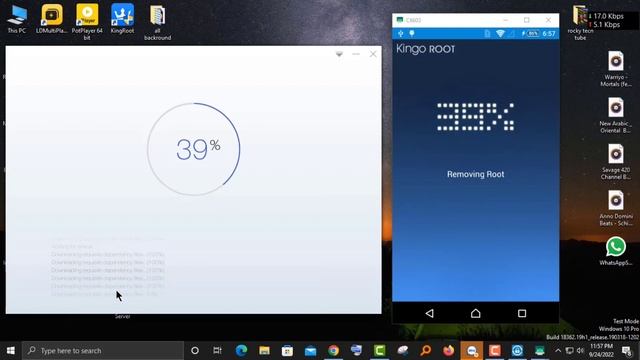The image size is (640, 360).
Task: Open Microsoft Store from taskbar
Action: pos(287,351)
